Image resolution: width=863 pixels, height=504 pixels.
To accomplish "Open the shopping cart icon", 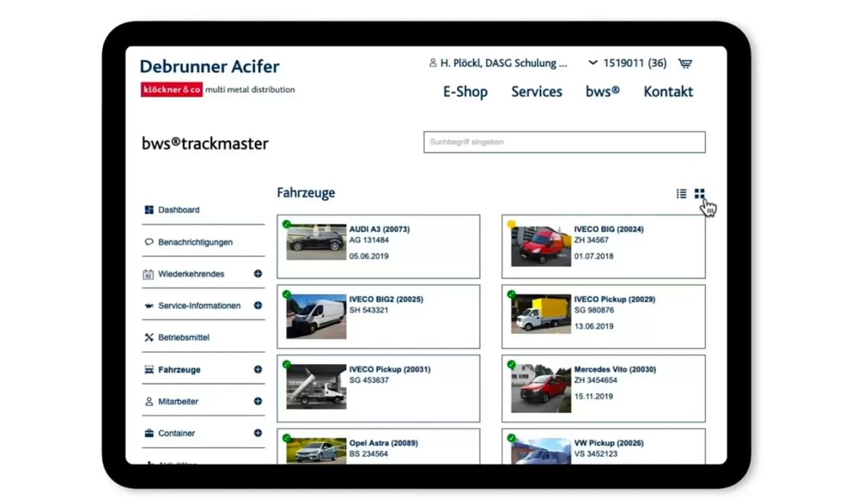I will (x=685, y=63).
